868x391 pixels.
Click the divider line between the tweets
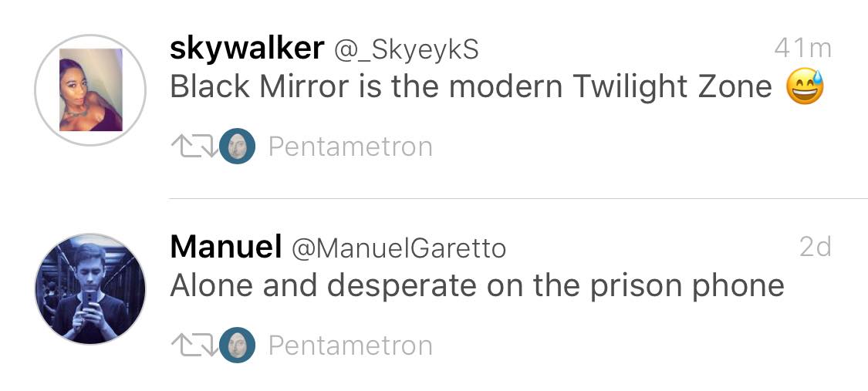point(518,198)
